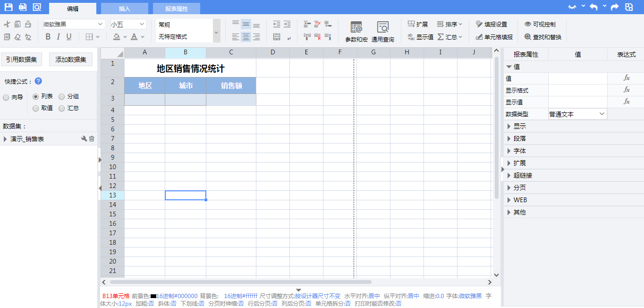Viewport: 644px width, 308px height.
Task: Toggle bold text formatting
Action: (48, 37)
